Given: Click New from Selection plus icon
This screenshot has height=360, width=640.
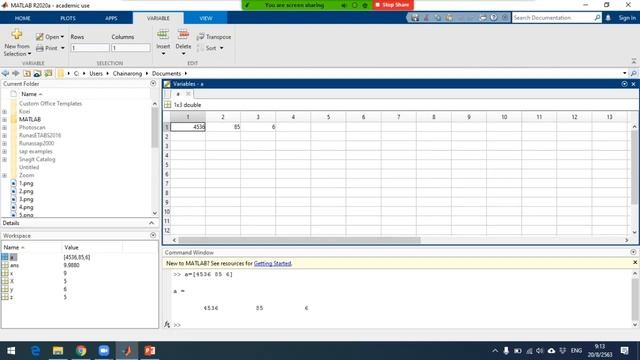Looking at the screenshot, I should pos(17,35).
